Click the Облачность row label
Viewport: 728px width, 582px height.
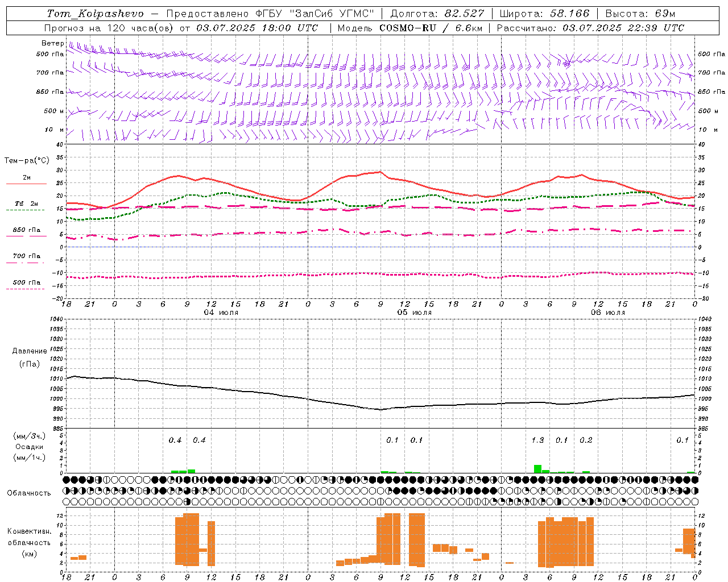(29, 493)
